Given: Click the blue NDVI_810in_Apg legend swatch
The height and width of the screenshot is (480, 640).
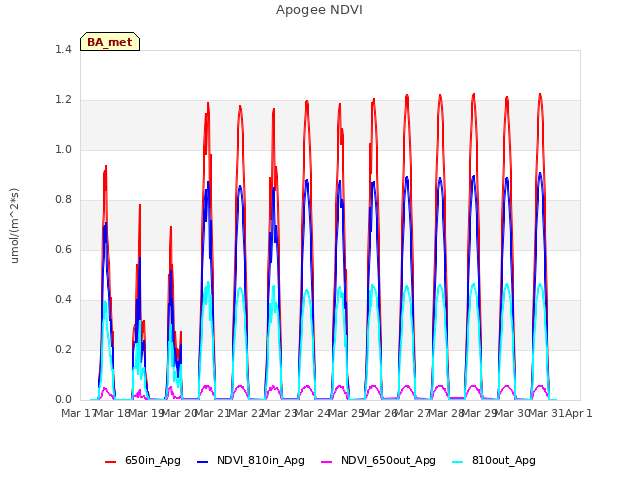Looking at the screenshot, I should (202, 462).
